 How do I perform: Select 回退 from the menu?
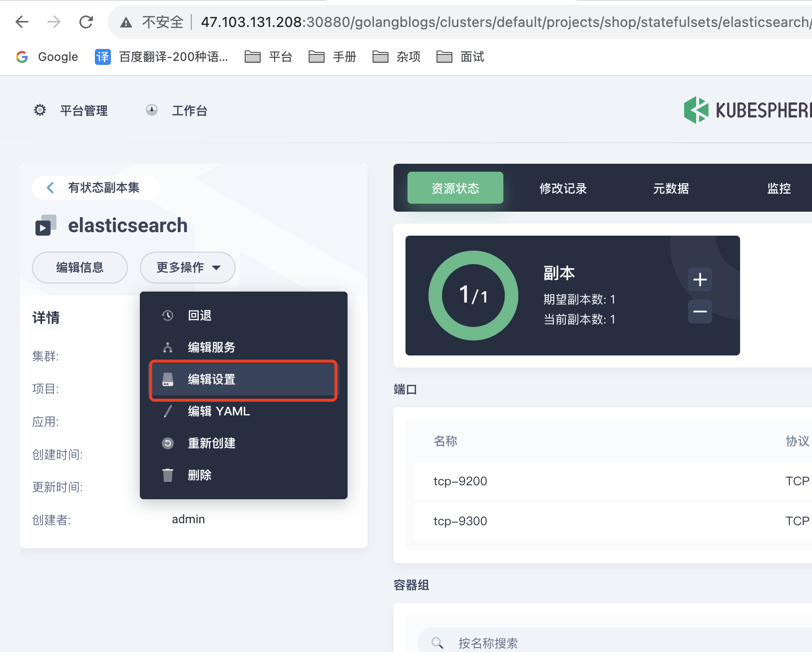(244, 316)
